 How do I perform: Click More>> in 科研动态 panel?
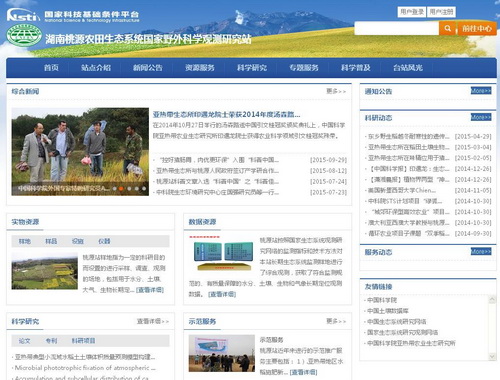coord(481,117)
